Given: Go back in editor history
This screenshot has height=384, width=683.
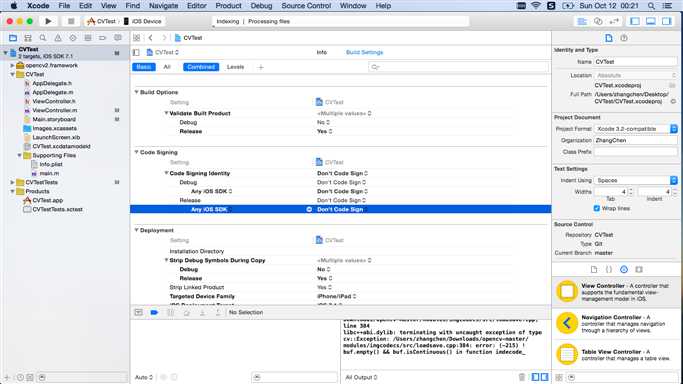Looking at the screenshot, I should [151, 38].
